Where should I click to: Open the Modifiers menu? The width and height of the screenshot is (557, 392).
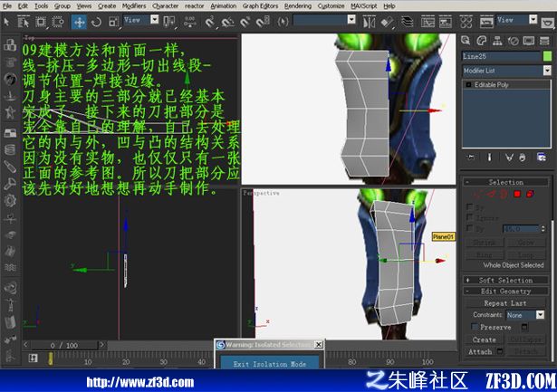(x=134, y=6)
